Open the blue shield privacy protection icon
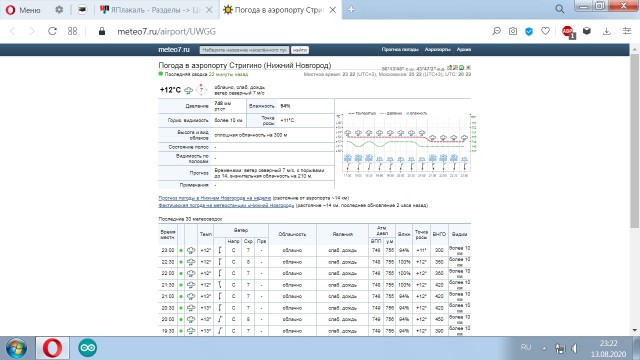This screenshot has height=360, width=640. [529, 31]
